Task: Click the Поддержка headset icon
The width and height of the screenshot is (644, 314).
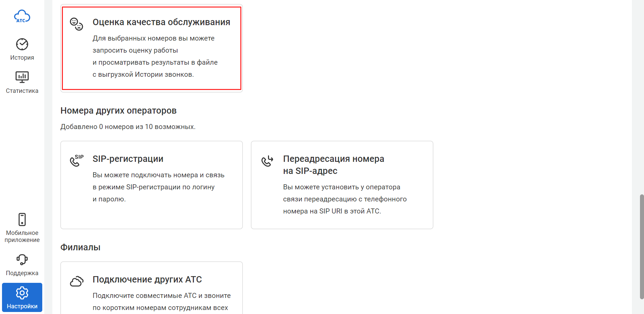Action: (22, 259)
